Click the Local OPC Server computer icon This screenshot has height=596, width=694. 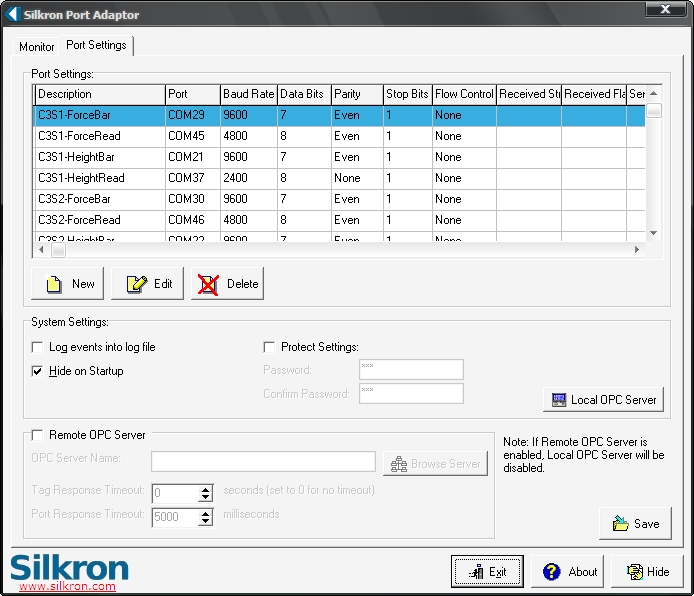(559, 400)
